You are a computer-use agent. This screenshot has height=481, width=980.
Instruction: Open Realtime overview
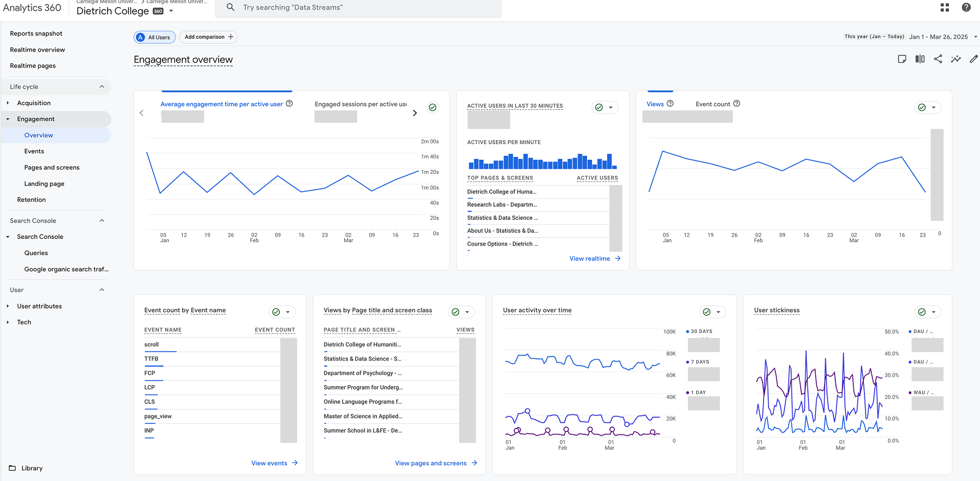(38, 50)
